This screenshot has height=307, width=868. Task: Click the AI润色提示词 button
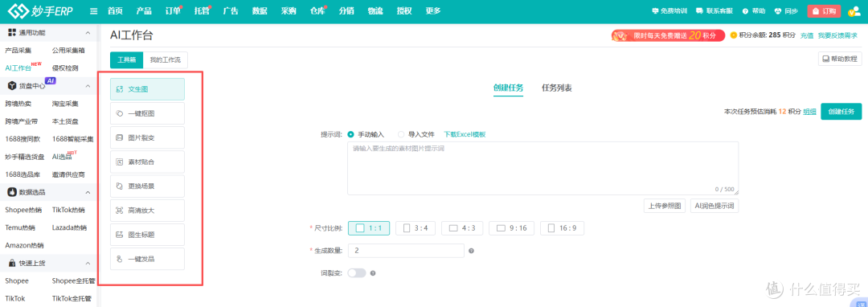714,206
